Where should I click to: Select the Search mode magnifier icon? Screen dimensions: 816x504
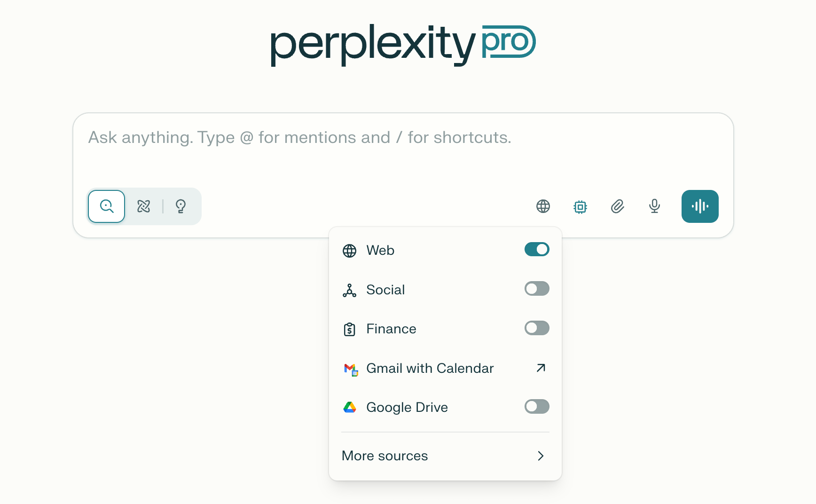tap(107, 206)
